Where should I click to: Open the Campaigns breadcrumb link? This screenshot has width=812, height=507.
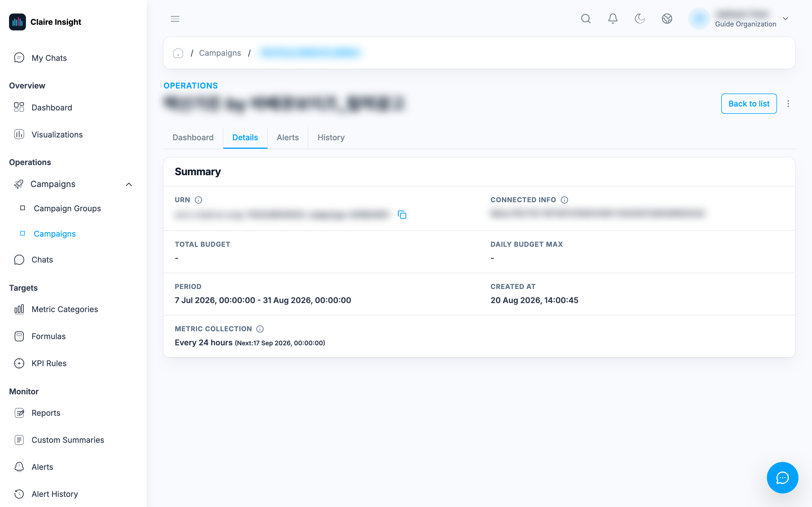(x=220, y=53)
